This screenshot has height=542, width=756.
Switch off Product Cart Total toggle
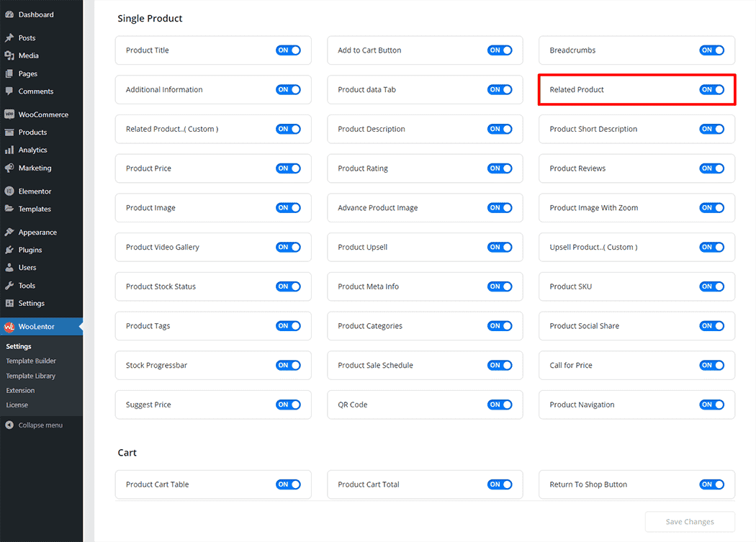500,484
